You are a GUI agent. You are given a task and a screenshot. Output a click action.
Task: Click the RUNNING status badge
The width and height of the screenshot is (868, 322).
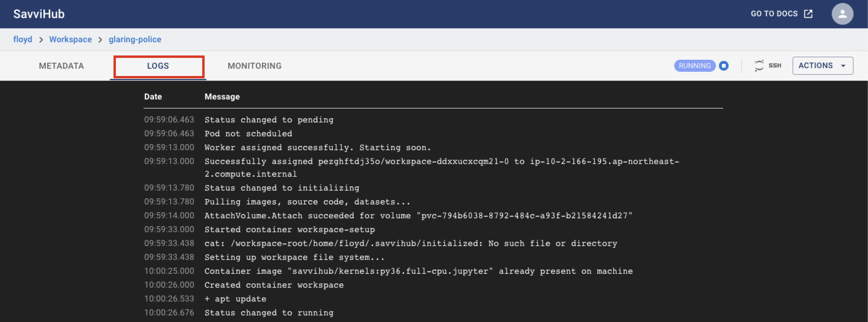coord(694,66)
